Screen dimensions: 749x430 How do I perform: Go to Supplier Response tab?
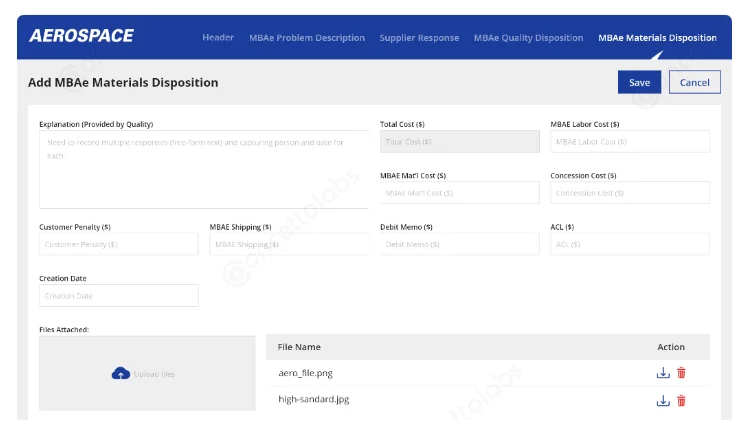[419, 38]
